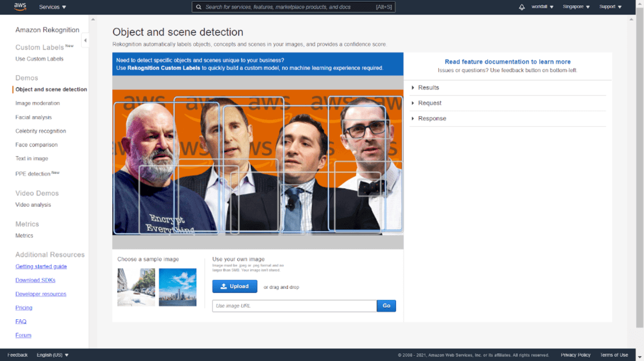Open the Singapore region dropdown

click(x=574, y=7)
